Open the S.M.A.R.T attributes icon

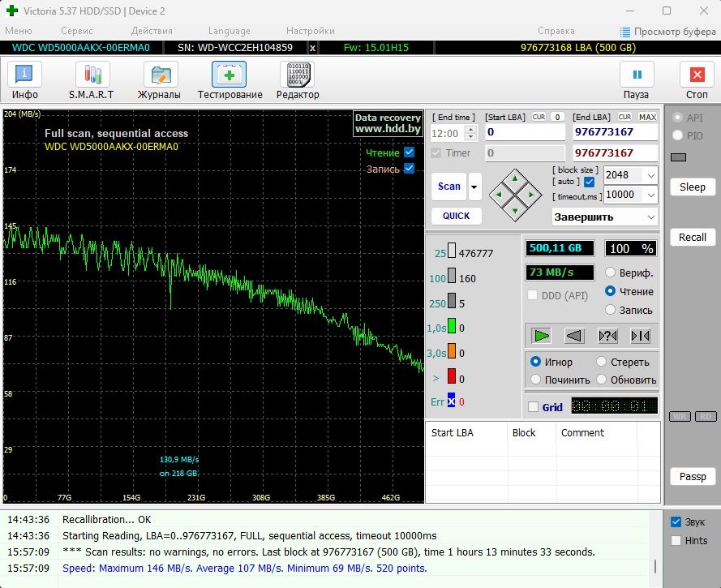[92, 75]
